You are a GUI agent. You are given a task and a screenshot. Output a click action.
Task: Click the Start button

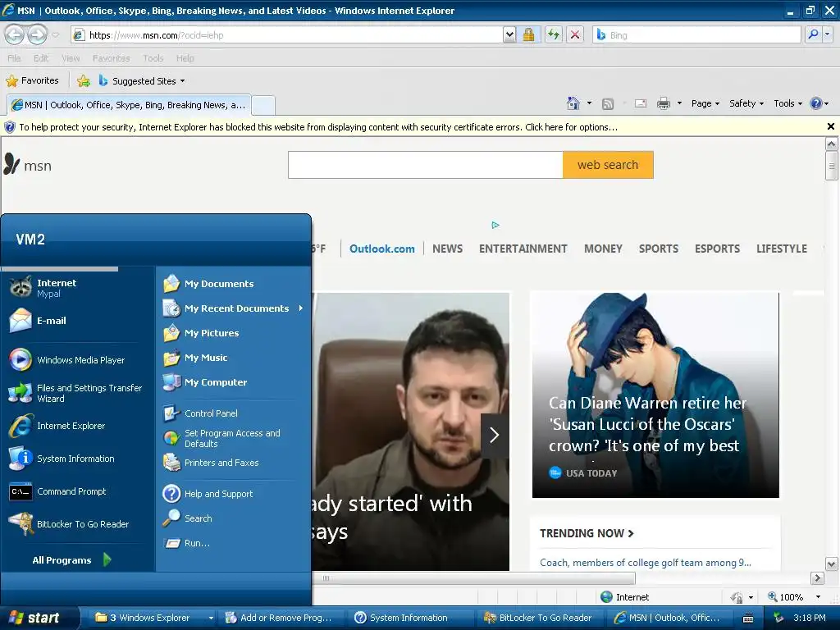pos(39,618)
